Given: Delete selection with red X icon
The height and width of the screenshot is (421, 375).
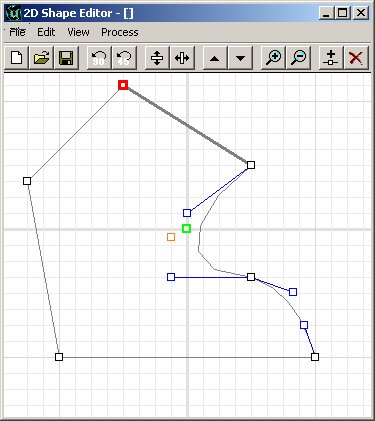Looking at the screenshot, I should click(356, 58).
